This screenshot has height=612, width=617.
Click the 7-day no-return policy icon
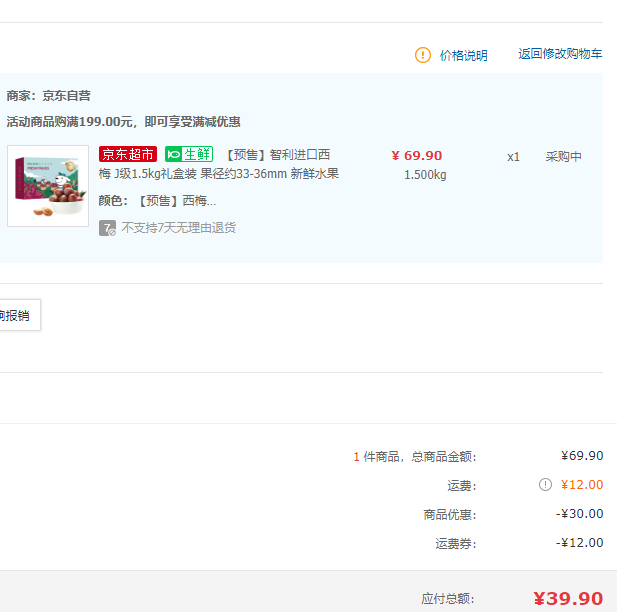pyautogui.click(x=107, y=228)
